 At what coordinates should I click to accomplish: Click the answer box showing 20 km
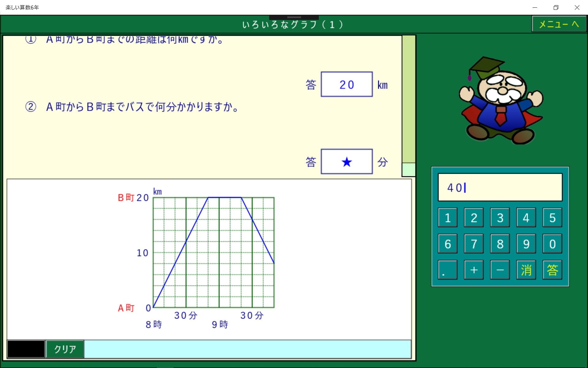click(x=347, y=84)
